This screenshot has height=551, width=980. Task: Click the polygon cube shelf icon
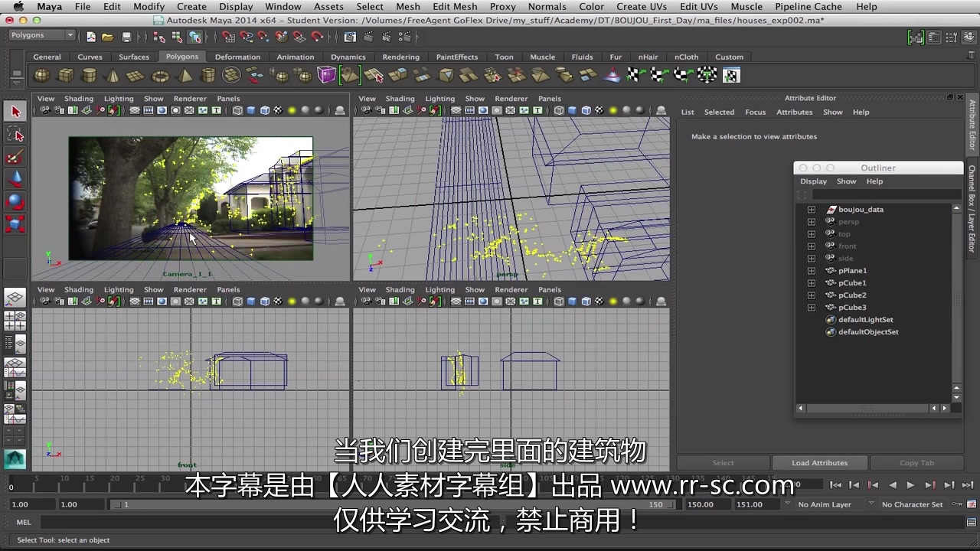[x=66, y=74]
